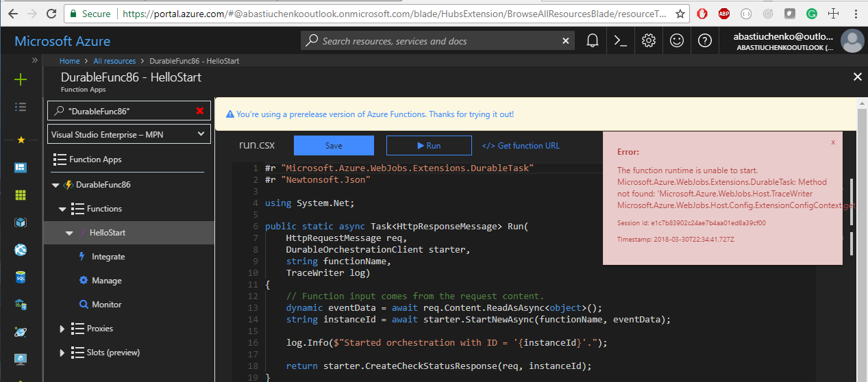
Task: Open Manage under HelloStart
Action: [x=107, y=281]
